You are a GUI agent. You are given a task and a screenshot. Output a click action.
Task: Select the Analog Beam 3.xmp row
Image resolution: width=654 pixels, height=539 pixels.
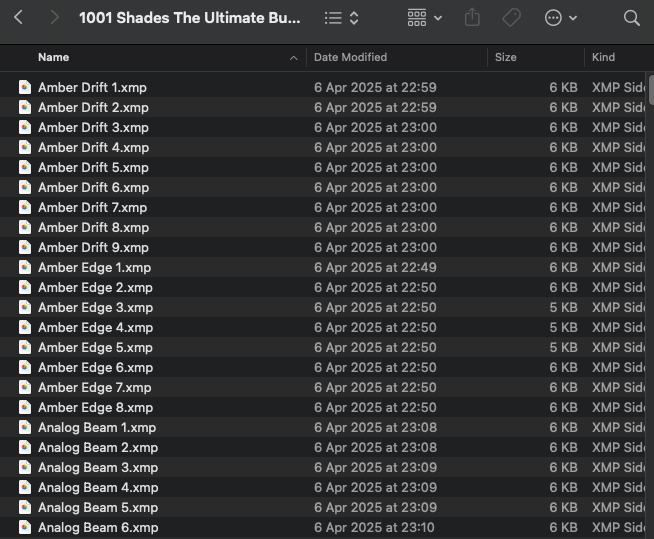point(98,467)
